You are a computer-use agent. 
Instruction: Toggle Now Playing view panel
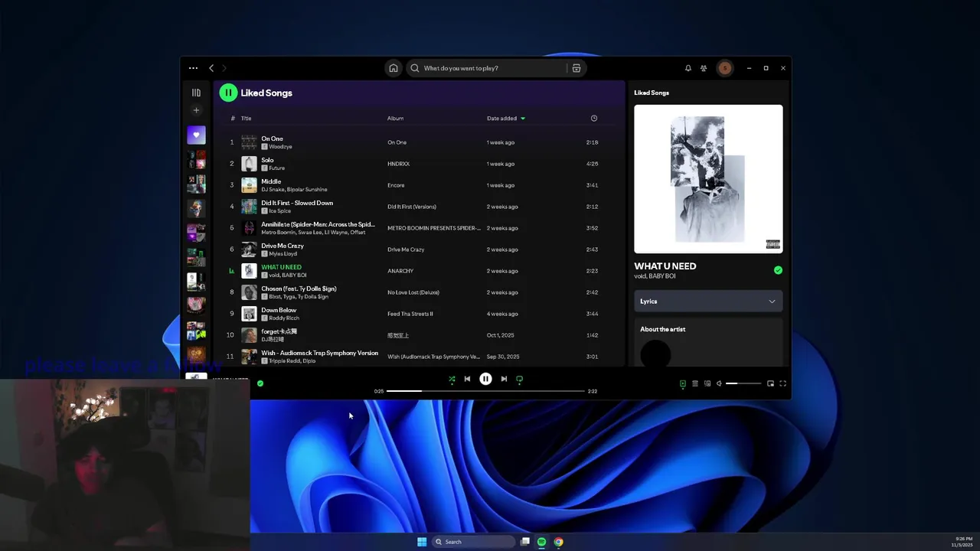click(683, 383)
